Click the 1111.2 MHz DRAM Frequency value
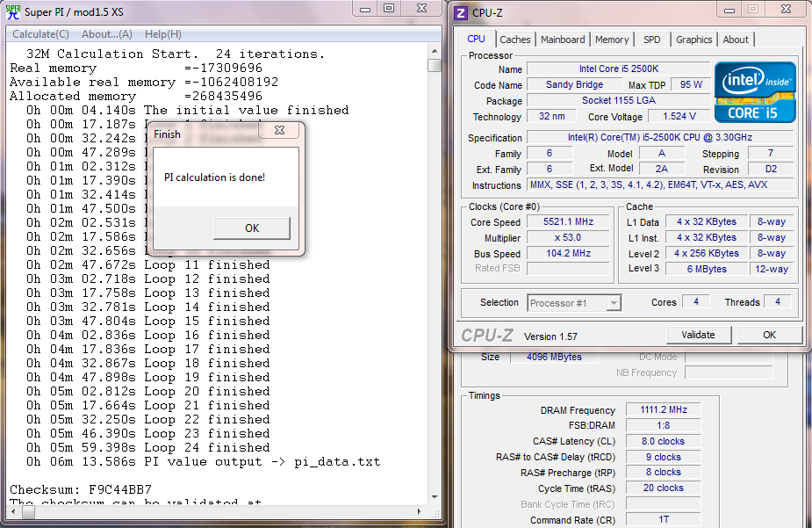 (x=664, y=410)
